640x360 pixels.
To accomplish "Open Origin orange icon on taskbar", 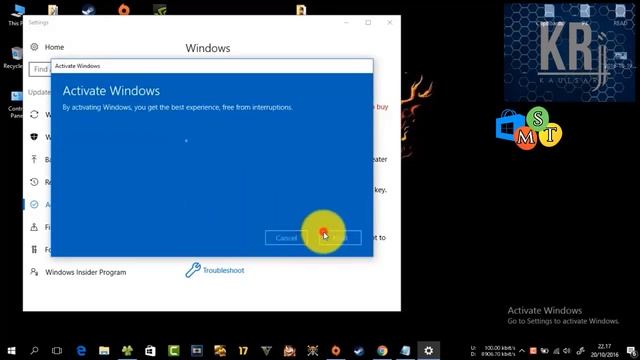I will click(336, 351).
